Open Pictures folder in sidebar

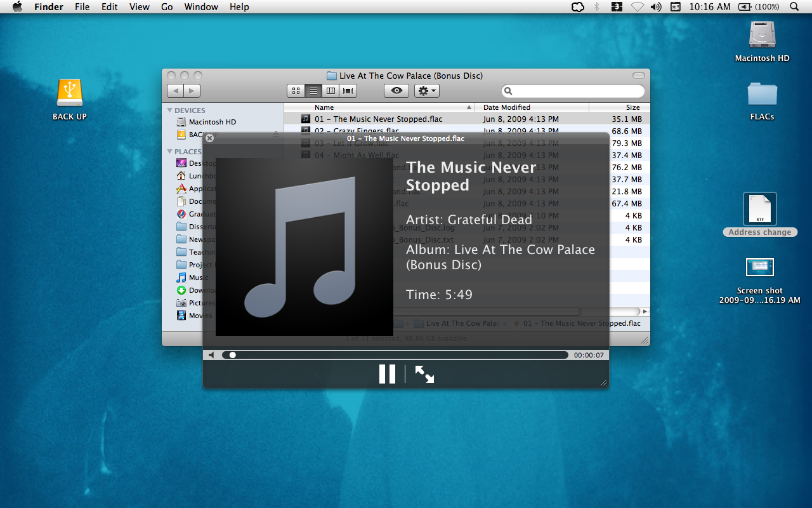coord(195,303)
